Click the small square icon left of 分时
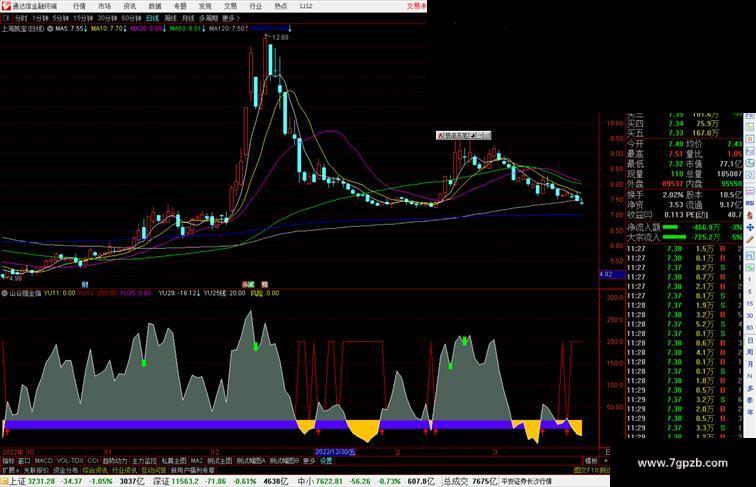 [6, 18]
